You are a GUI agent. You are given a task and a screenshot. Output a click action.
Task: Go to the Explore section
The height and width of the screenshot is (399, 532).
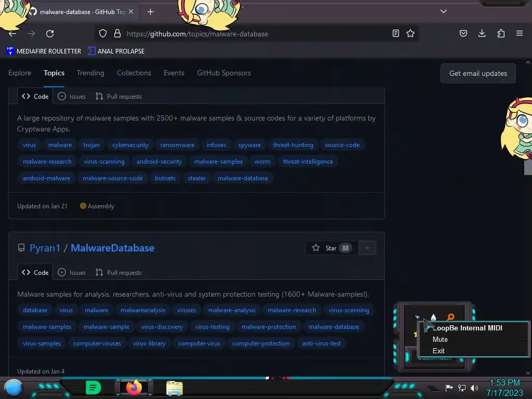coord(20,73)
